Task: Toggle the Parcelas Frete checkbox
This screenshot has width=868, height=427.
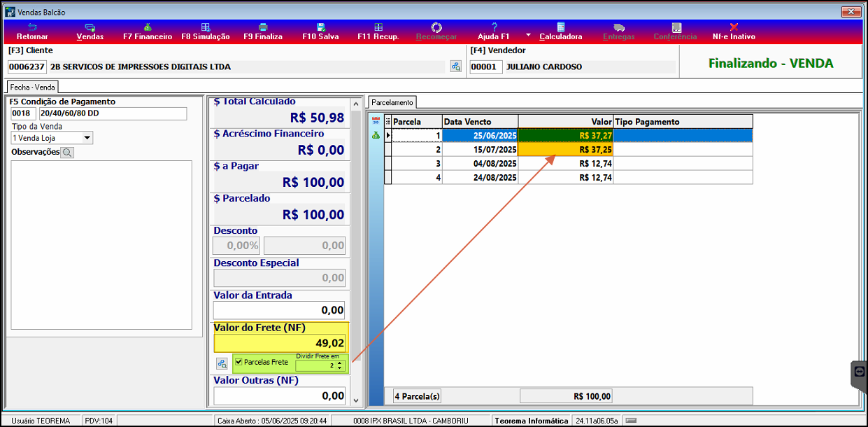Action: pos(239,362)
